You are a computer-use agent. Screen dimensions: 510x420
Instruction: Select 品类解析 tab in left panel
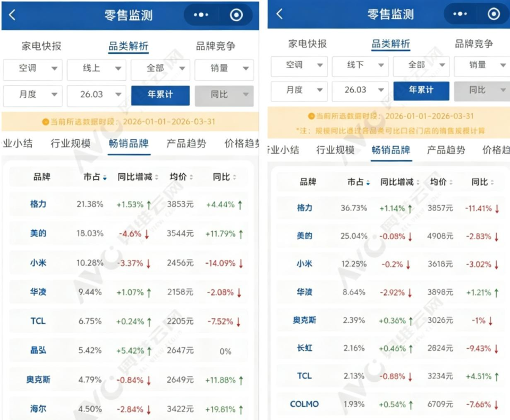(129, 46)
